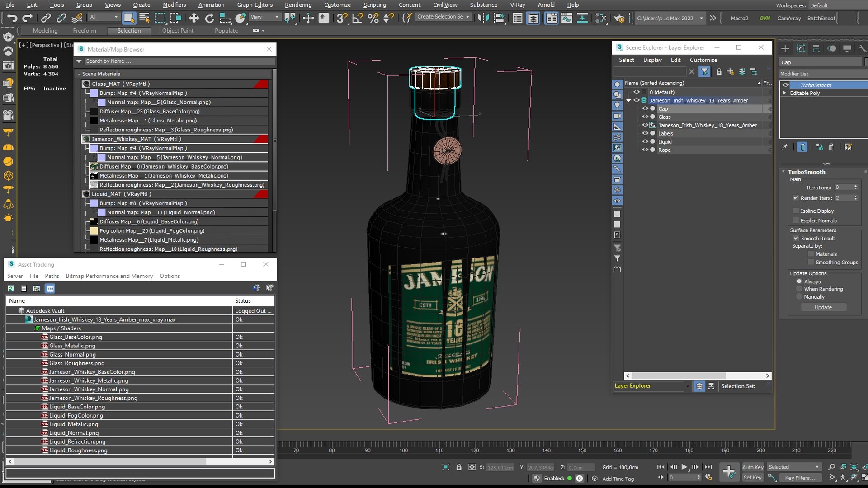Disable the Render Iters checkbox
The image size is (868, 488).
[x=796, y=198]
